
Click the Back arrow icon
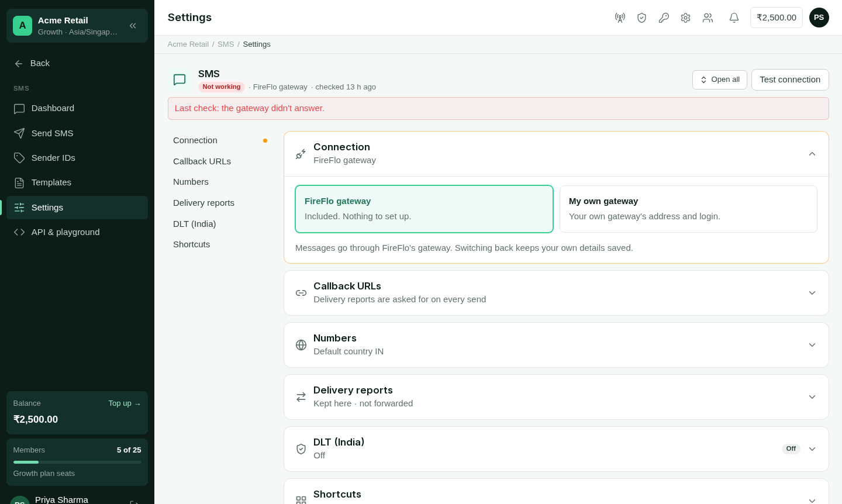tap(19, 63)
